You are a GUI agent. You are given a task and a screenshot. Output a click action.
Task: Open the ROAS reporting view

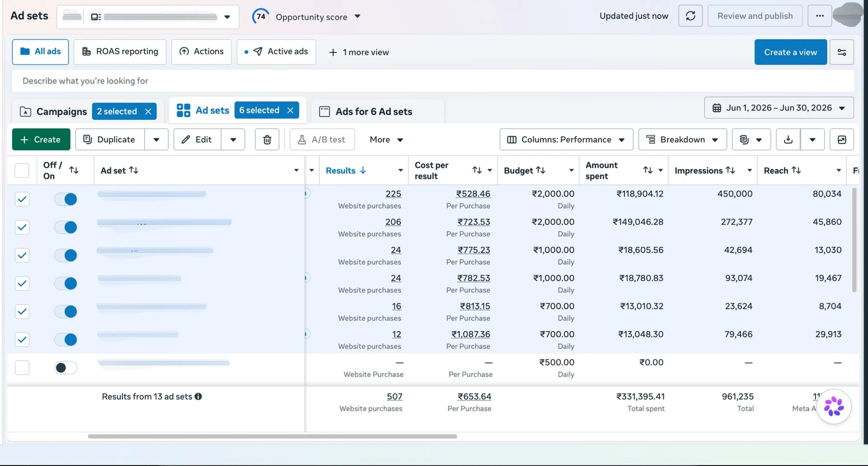coord(120,52)
